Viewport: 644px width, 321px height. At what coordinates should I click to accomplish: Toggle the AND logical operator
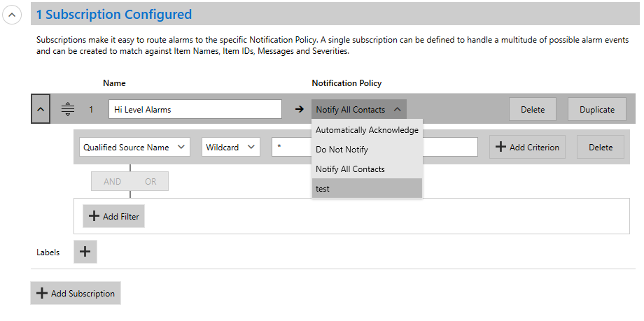pyautogui.click(x=112, y=181)
